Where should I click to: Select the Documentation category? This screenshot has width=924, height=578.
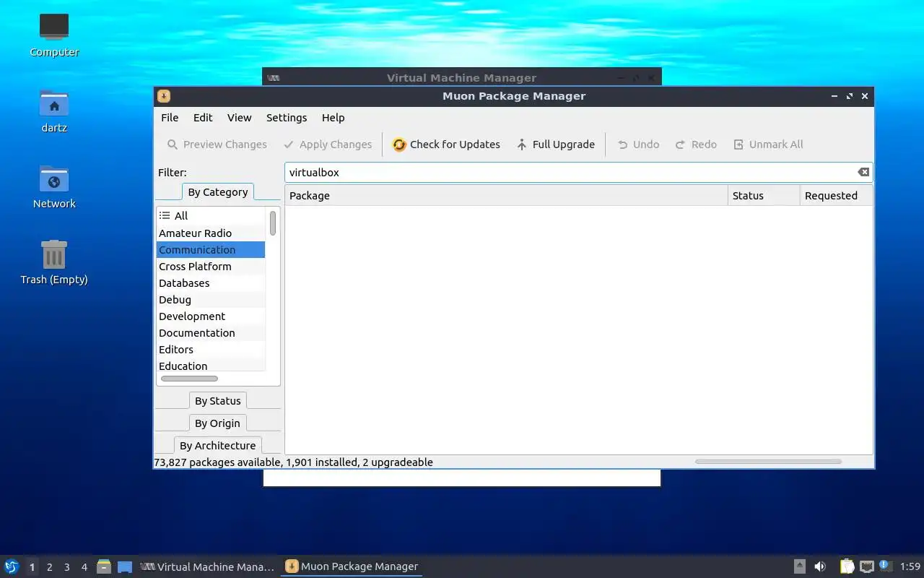[x=211, y=333]
